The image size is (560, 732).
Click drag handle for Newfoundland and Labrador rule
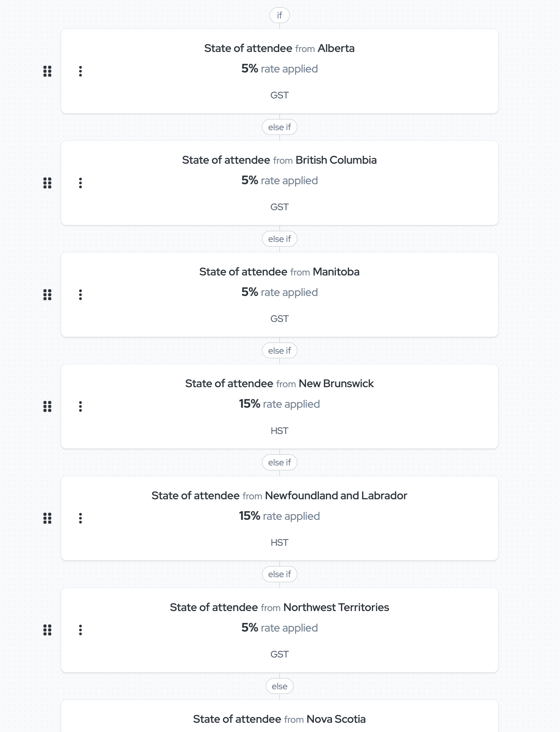pyautogui.click(x=48, y=518)
